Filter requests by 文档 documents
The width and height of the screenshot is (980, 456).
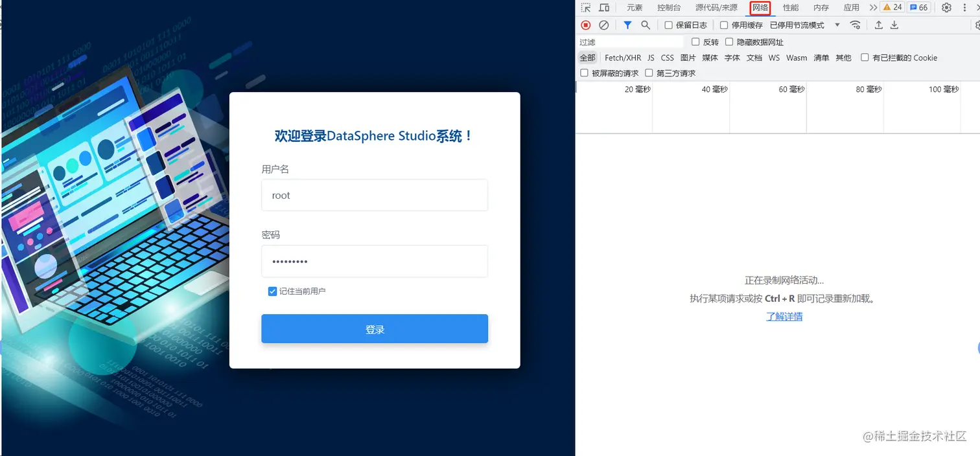coord(754,58)
